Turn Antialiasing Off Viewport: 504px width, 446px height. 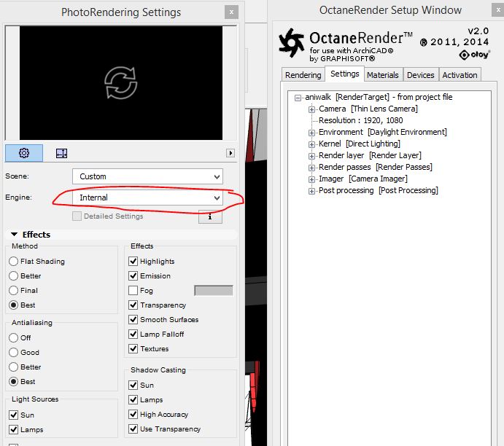14,338
